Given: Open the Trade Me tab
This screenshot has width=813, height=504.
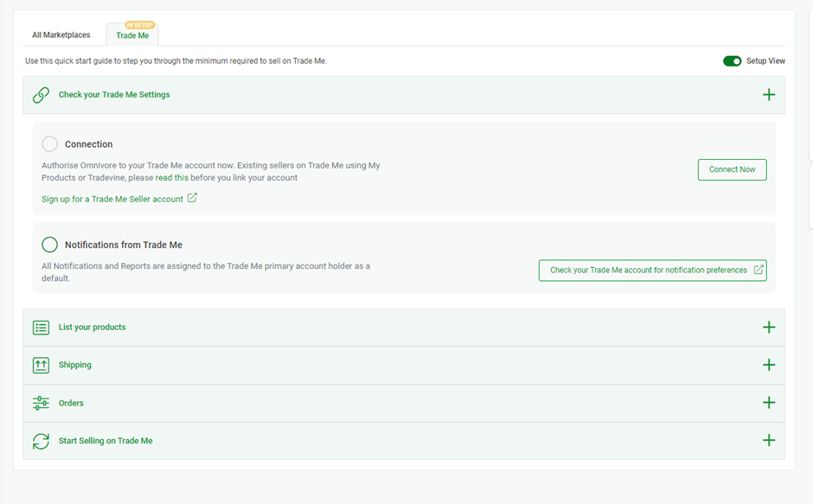Looking at the screenshot, I should click(x=132, y=35).
